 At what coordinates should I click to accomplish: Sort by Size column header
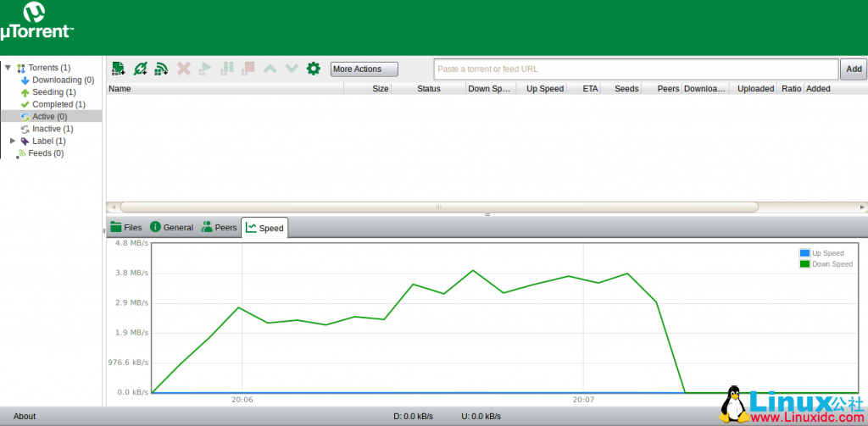click(x=368, y=89)
